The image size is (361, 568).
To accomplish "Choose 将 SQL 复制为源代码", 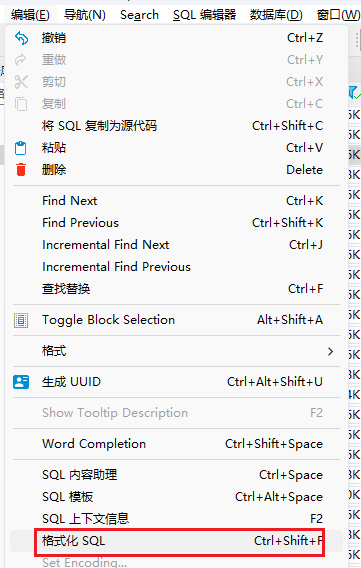I will (176, 126).
